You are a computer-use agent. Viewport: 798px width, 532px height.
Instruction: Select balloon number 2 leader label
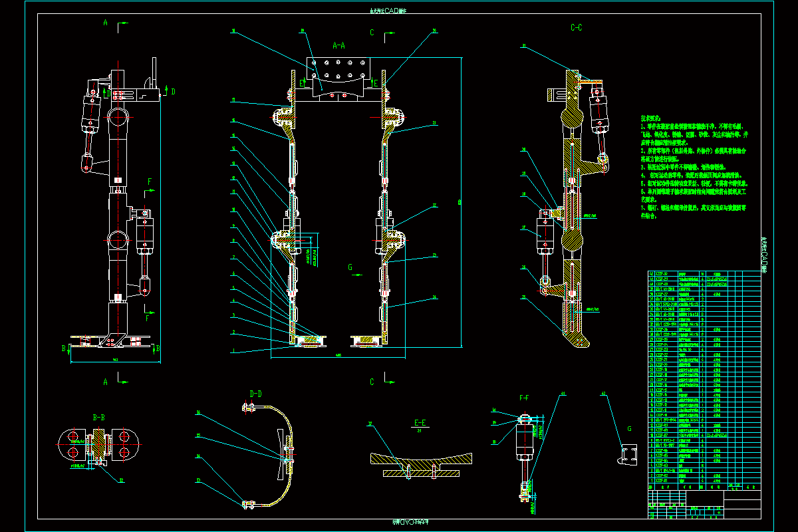[x=233, y=331]
